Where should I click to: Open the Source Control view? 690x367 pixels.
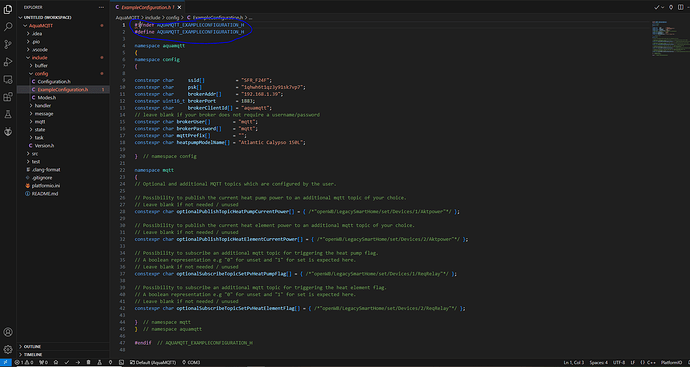[8, 44]
